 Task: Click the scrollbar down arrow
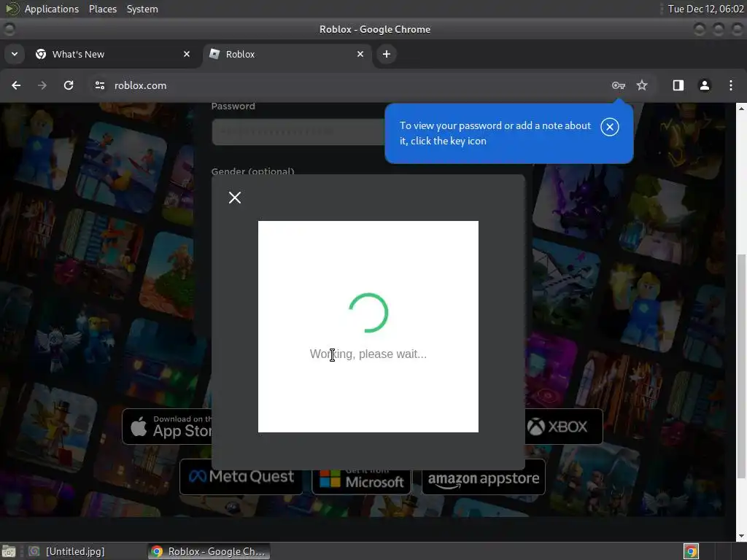741,536
